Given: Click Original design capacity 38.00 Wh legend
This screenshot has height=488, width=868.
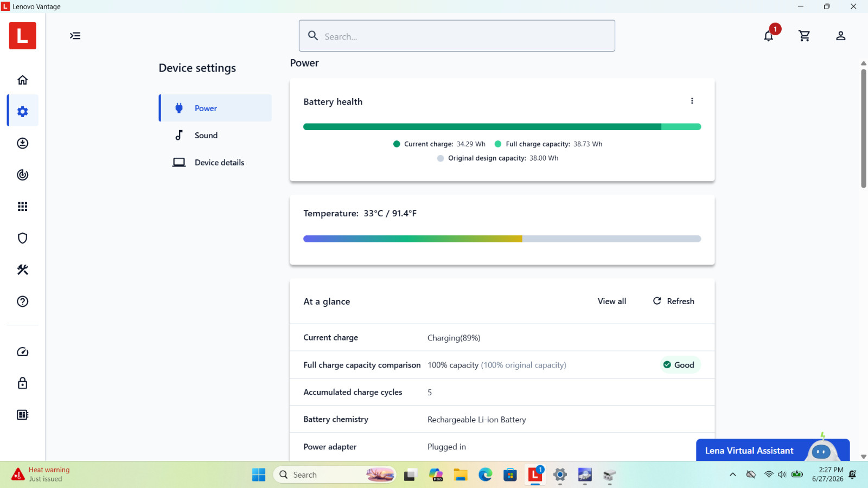Looking at the screenshot, I should tap(497, 158).
